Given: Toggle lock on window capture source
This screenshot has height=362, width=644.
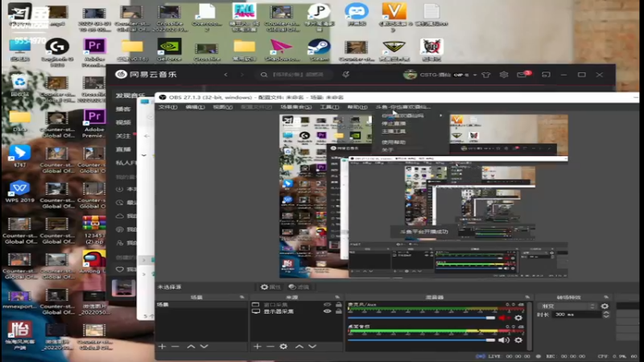Looking at the screenshot, I should pos(338,305).
